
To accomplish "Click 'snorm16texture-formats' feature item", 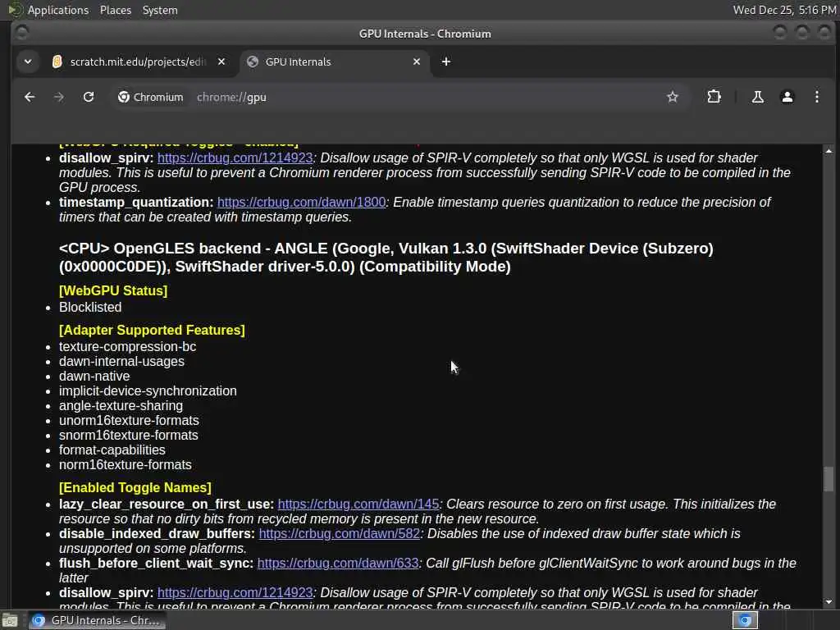I will pyautogui.click(x=129, y=436).
